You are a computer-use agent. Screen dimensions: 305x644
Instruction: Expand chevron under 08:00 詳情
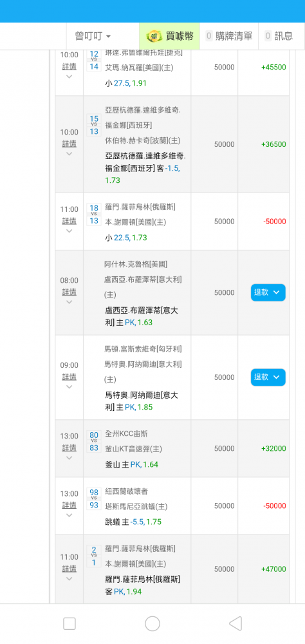(x=69, y=302)
